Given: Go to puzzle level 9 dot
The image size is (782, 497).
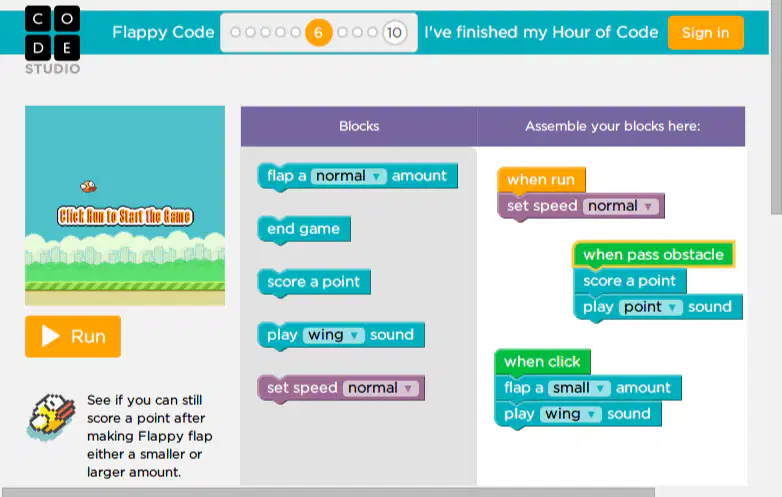Looking at the screenshot, I should (372, 32).
